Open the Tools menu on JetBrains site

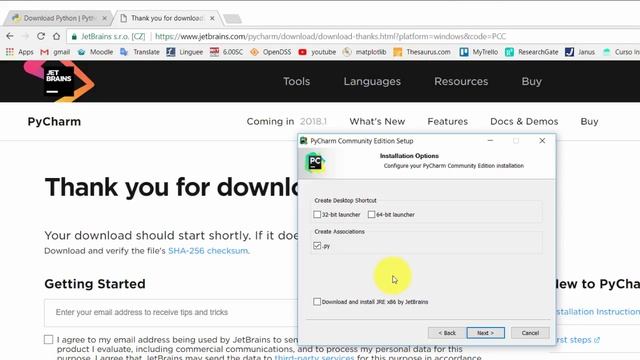(x=297, y=81)
